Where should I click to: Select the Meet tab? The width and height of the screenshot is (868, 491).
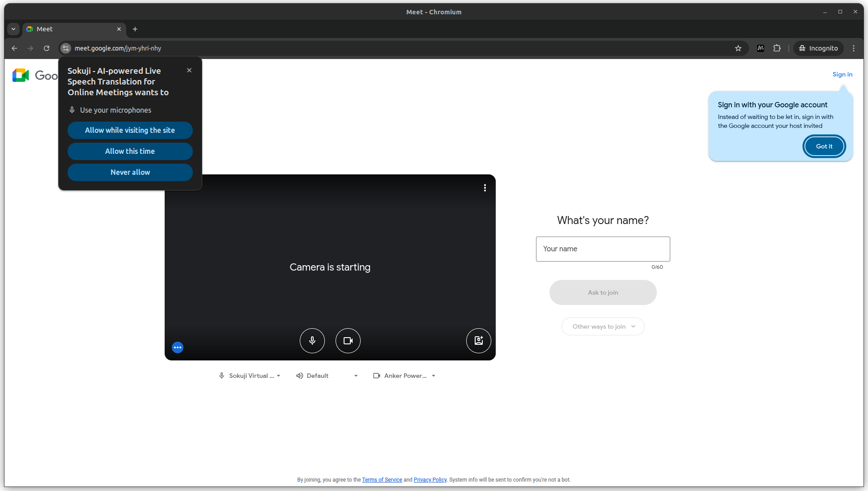[74, 29]
